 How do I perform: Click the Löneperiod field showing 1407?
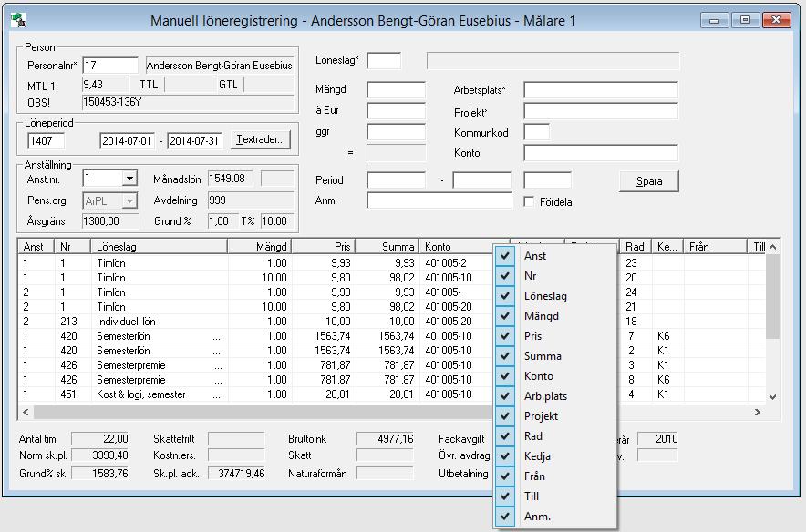(x=46, y=140)
